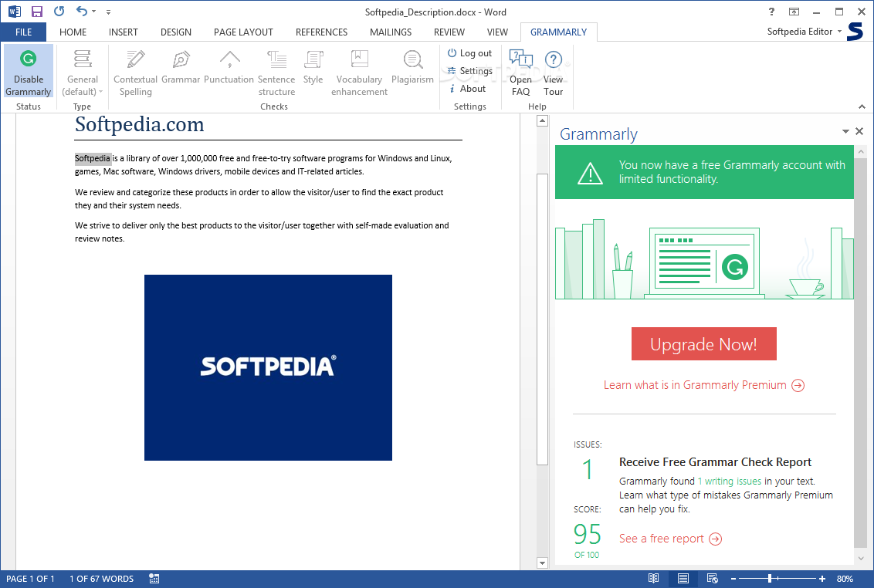Click the 1 OF 67 WORDS counter
The height and width of the screenshot is (588, 874).
[101, 579]
